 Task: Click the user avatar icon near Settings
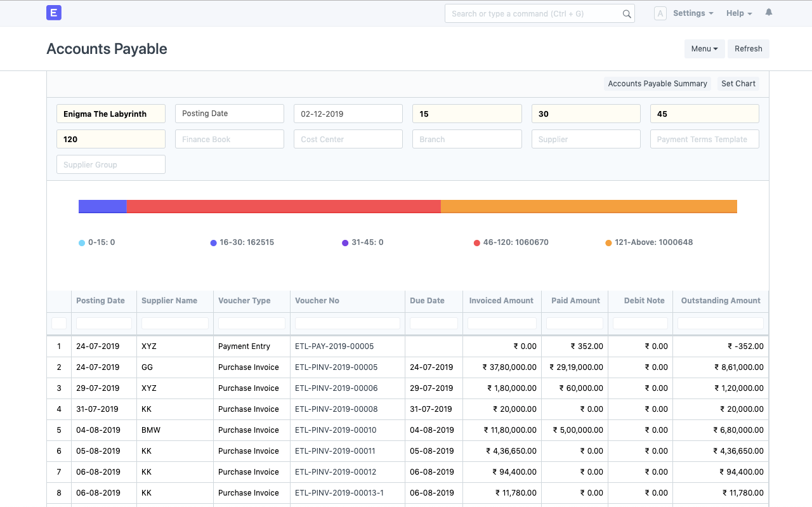(660, 13)
